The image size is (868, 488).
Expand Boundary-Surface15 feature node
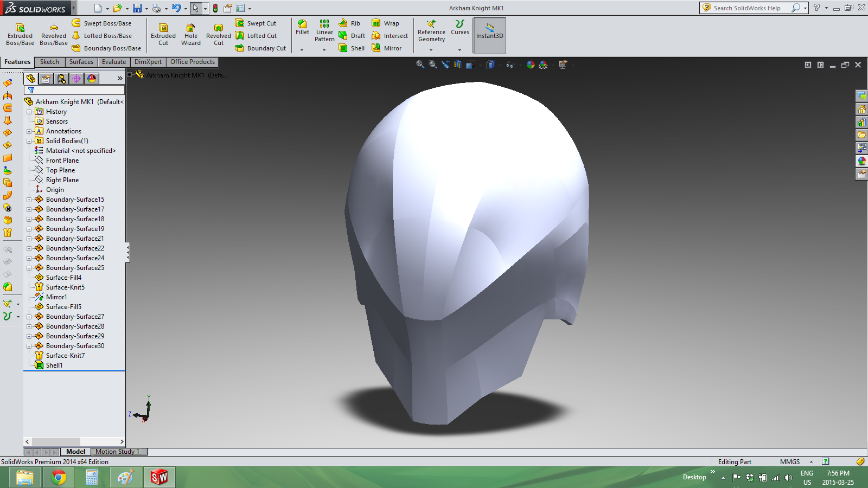coord(29,200)
